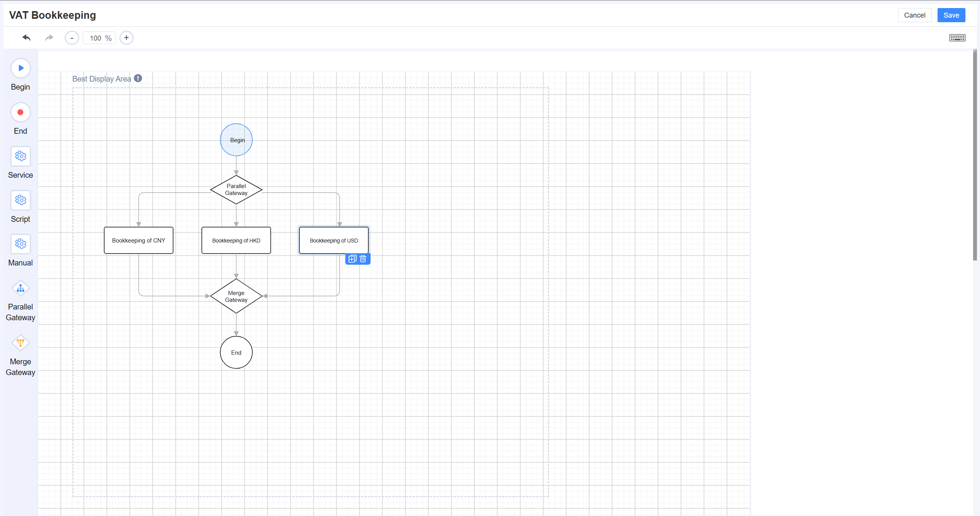The width and height of the screenshot is (980, 516).
Task: Click the Script label in the palette
Action: click(21, 219)
